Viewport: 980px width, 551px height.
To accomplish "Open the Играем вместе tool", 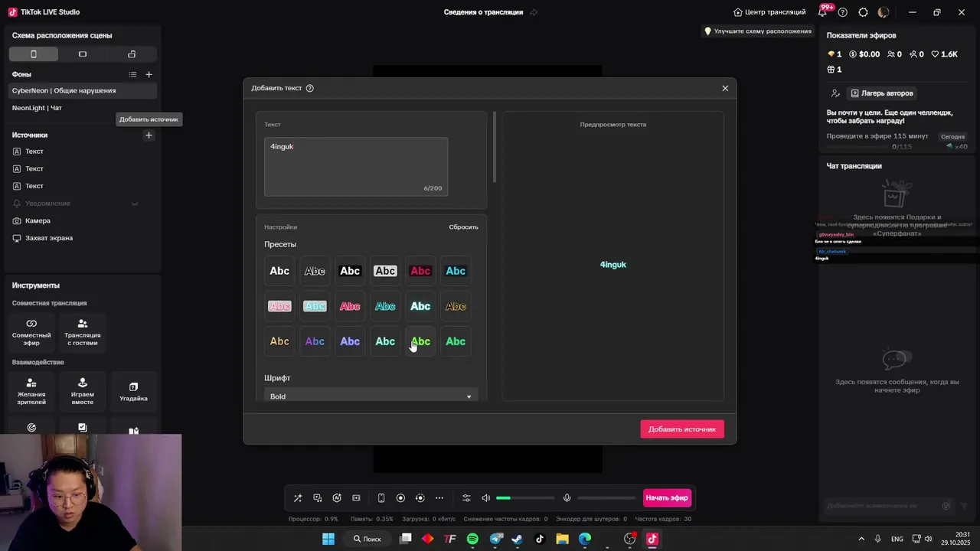I will pyautogui.click(x=83, y=392).
